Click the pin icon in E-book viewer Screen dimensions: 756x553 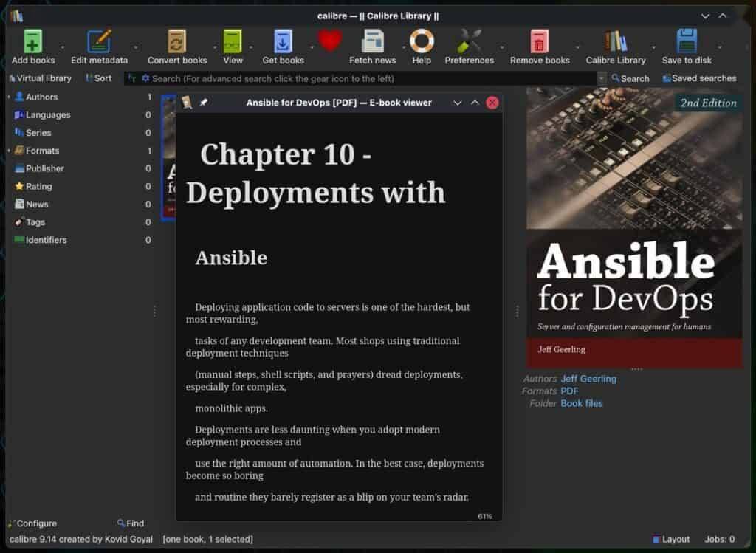204,102
